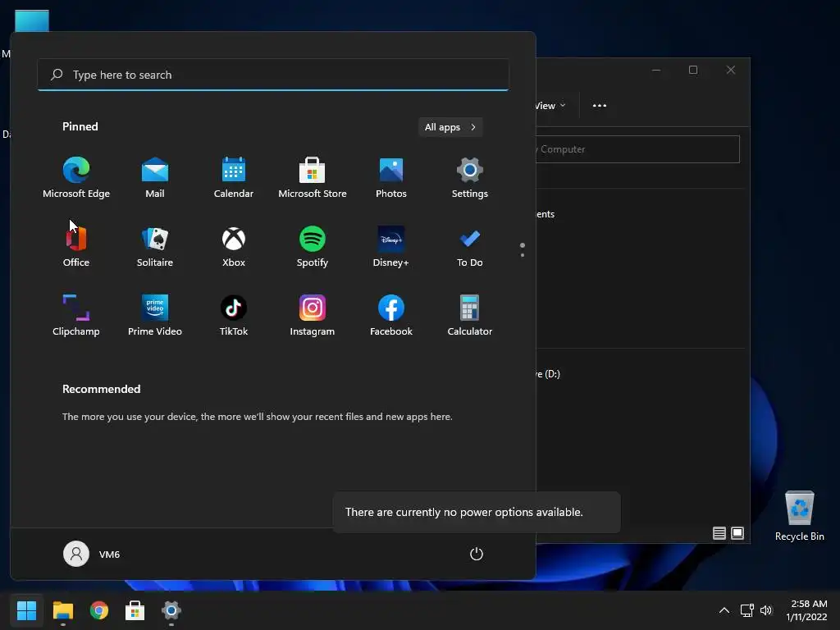Open the Calculator app
This screenshot has width=840, height=630.
[x=470, y=316]
